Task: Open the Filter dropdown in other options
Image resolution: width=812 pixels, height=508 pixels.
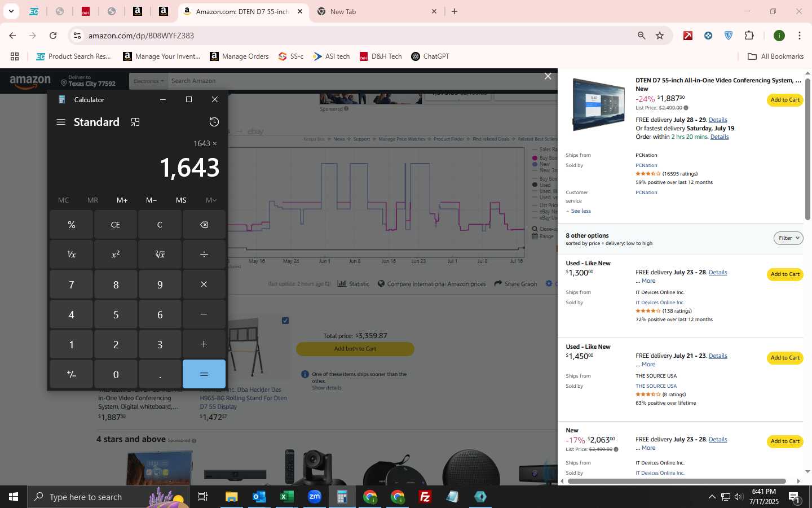Action: pyautogui.click(x=788, y=238)
